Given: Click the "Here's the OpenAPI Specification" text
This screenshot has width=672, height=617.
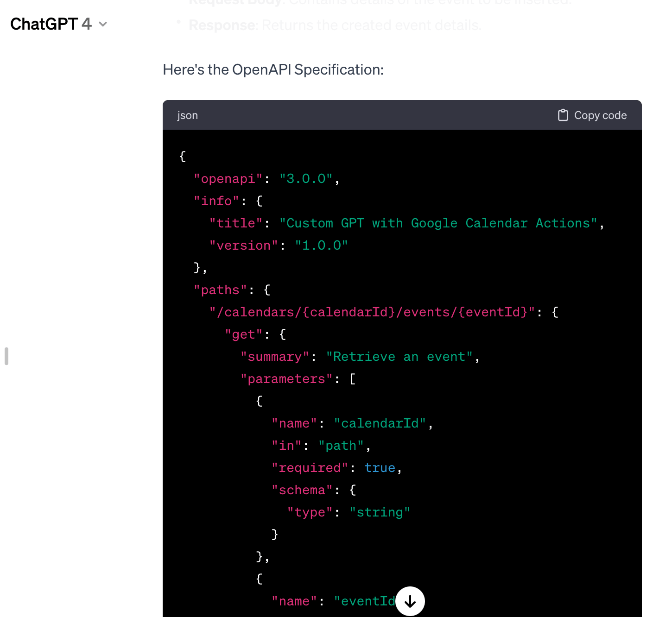Looking at the screenshot, I should [x=273, y=69].
